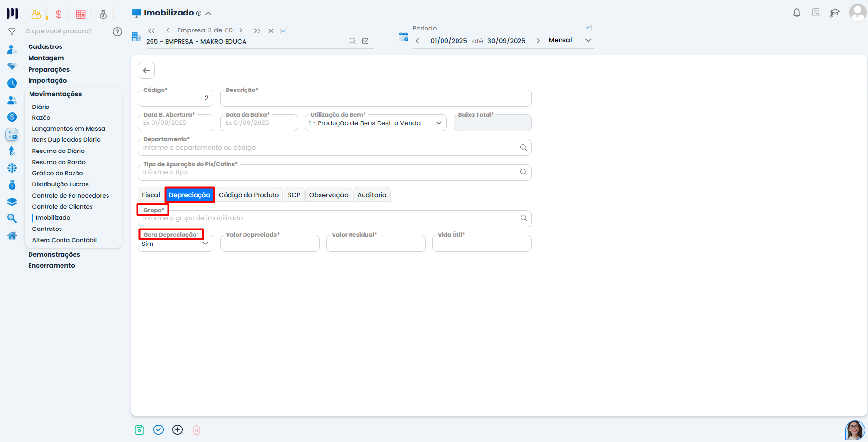Click the red trash delete icon
Screen dimensions: 868x442
pyautogui.click(x=197, y=429)
